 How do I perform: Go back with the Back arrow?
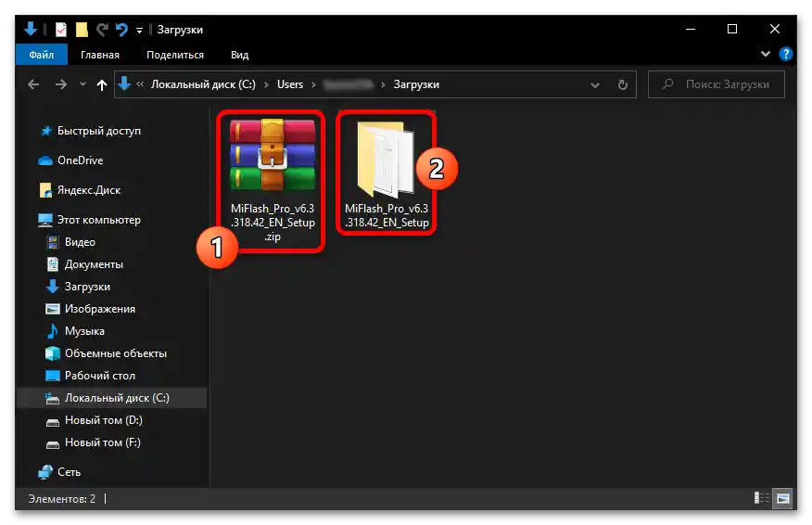[x=33, y=84]
